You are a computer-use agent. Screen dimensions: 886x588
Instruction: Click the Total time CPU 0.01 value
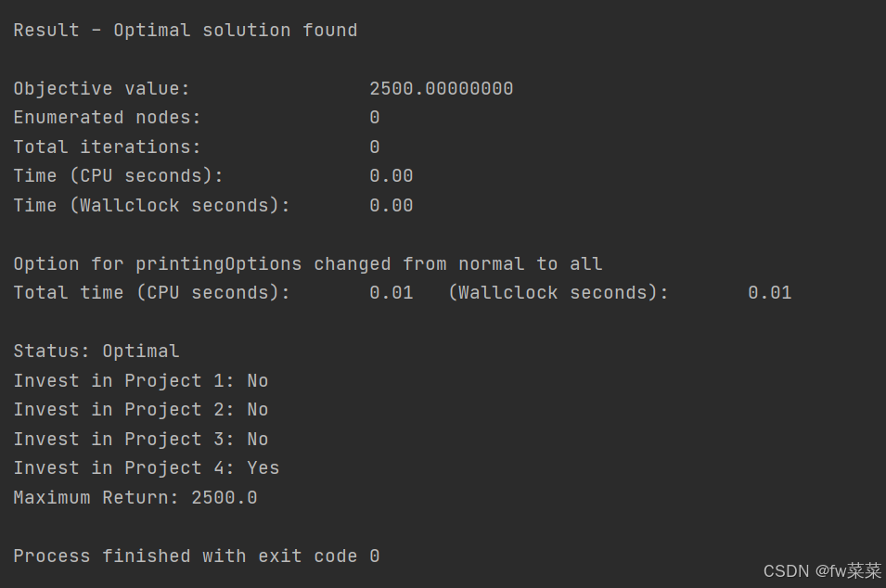pyautogui.click(x=391, y=293)
